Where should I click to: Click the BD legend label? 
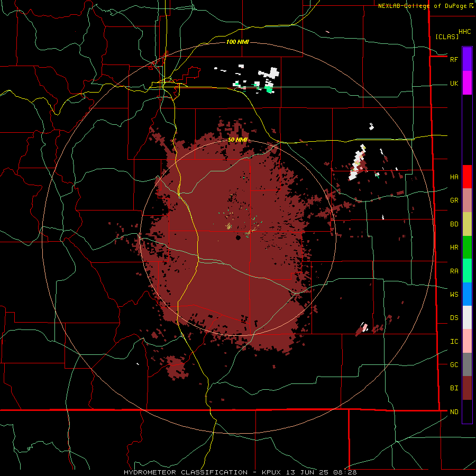coord(454,224)
